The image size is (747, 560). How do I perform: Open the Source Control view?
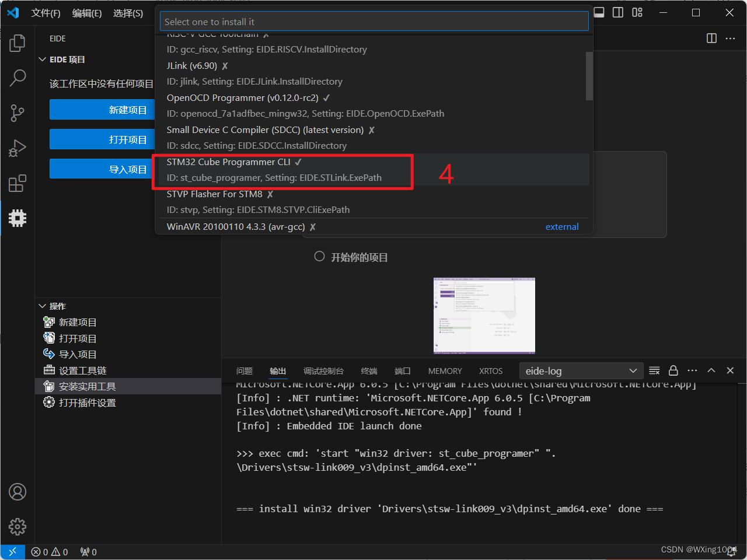tap(18, 113)
